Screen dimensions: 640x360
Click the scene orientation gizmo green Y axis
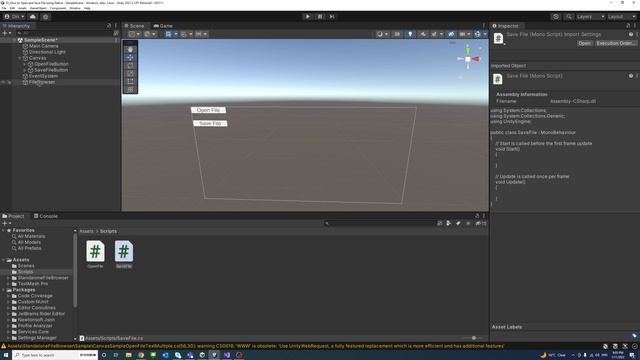click(468, 51)
